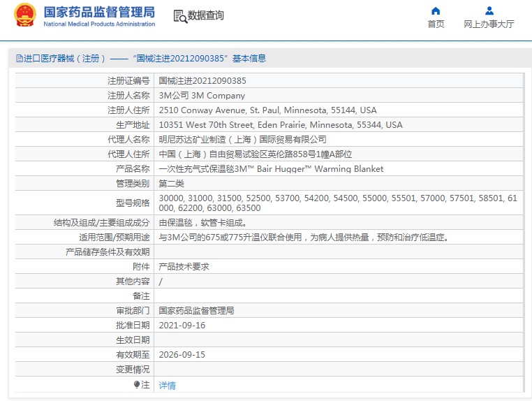Click the 管理类别 label

tap(133, 184)
